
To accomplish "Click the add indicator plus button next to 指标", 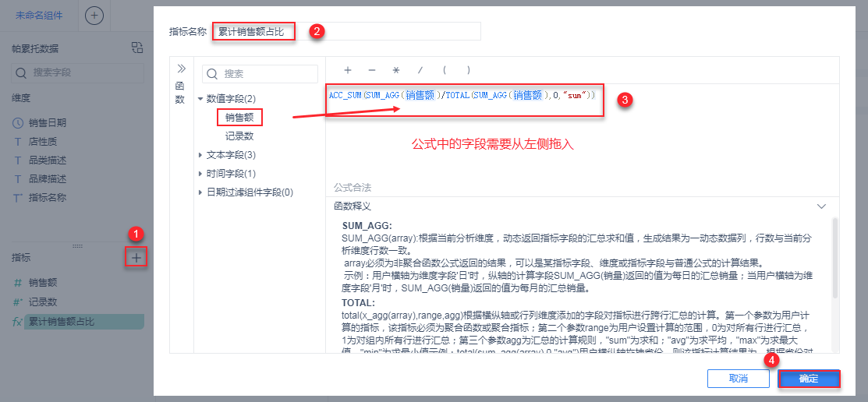I will [136, 257].
